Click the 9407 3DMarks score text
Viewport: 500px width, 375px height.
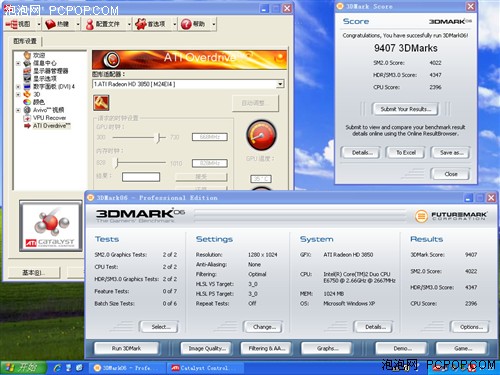point(406,48)
